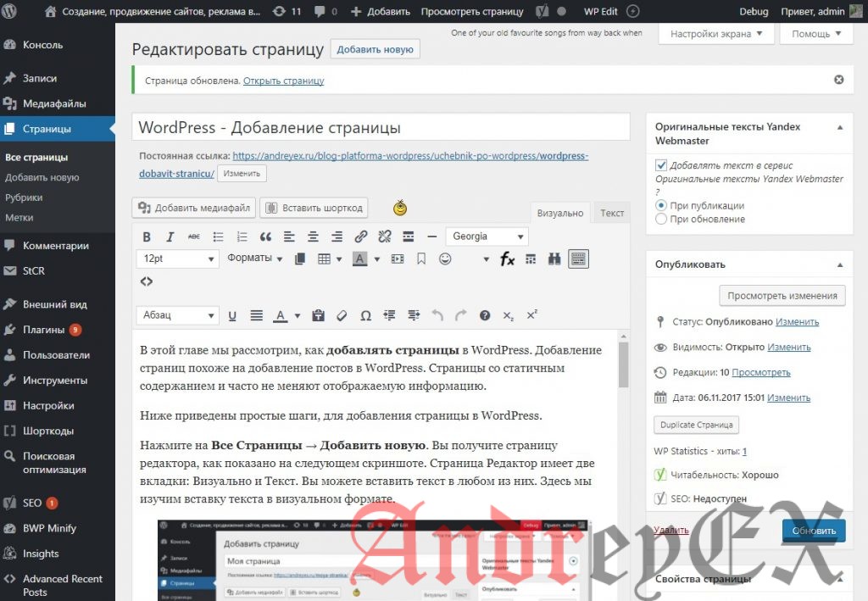Undo the last editing action
This screenshot has width=868, height=601.
pos(437,314)
